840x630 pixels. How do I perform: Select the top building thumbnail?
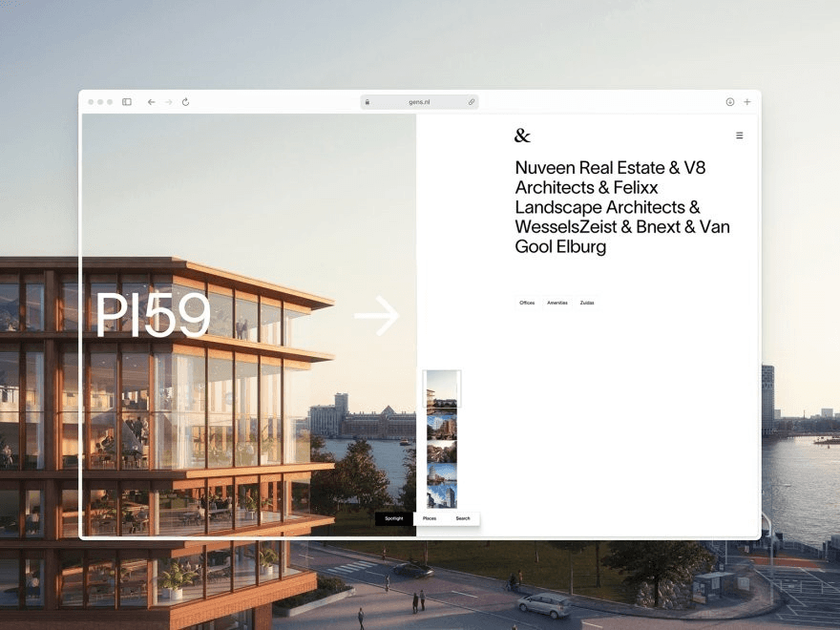coord(445,389)
